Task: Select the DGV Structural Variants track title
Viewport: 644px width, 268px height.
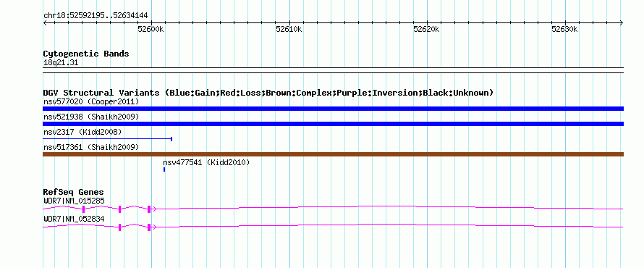Action: tap(268, 93)
